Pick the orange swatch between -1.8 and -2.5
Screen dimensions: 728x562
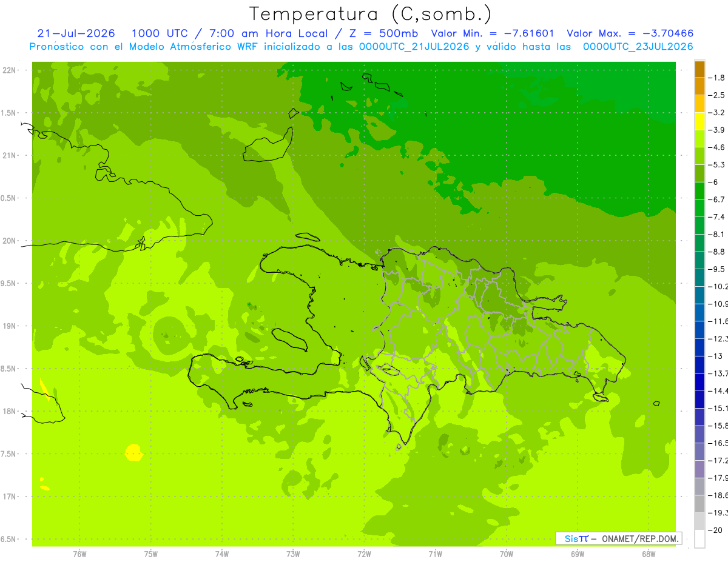click(699, 87)
